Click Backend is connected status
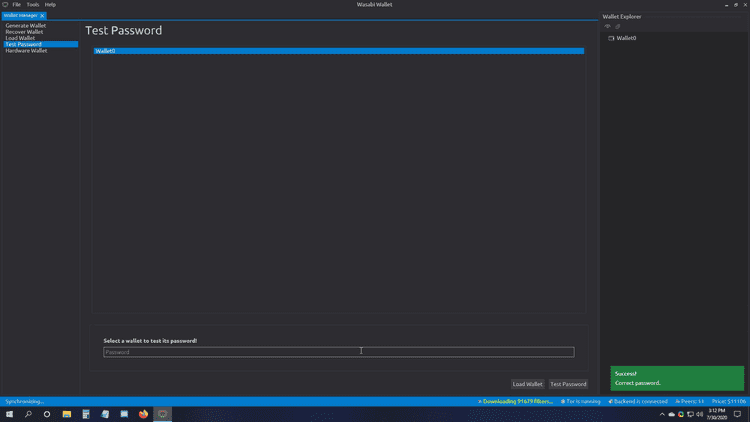This screenshot has width=750, height=422. 640,401
